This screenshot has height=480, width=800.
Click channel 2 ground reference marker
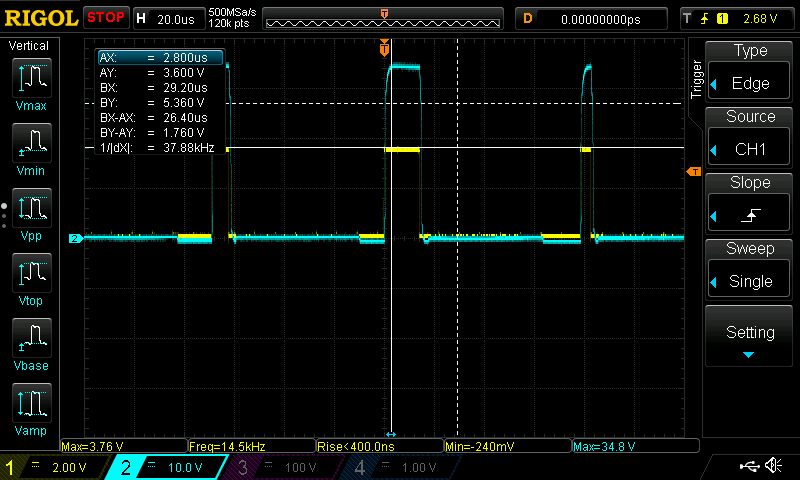(76, 238)
